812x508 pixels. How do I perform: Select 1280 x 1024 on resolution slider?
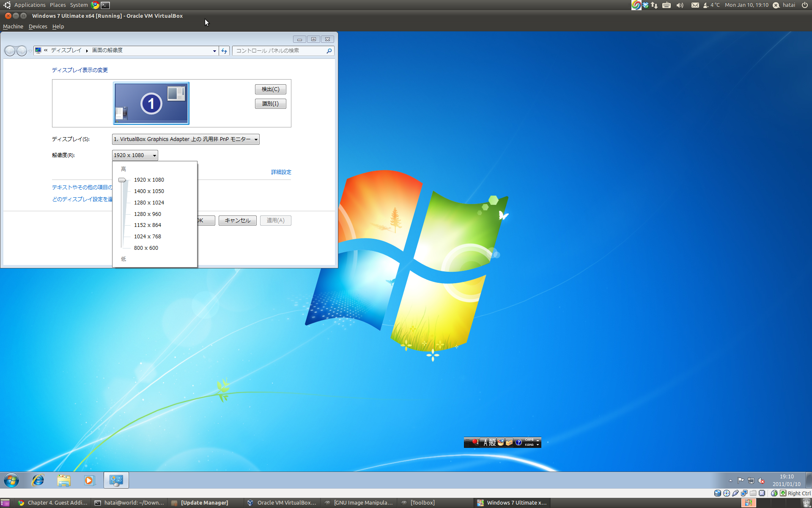pyautogui.click(x=149, y=203)
